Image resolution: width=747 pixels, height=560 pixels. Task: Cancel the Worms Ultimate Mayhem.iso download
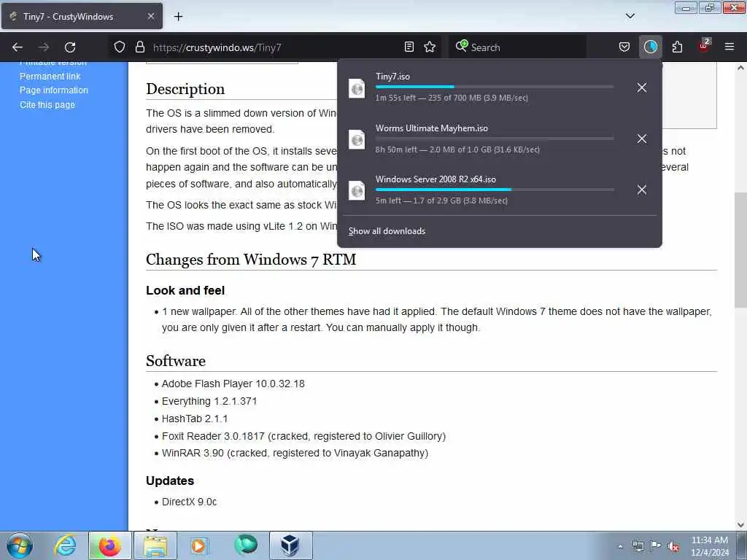pyautogui.click(x=642, y=139)
